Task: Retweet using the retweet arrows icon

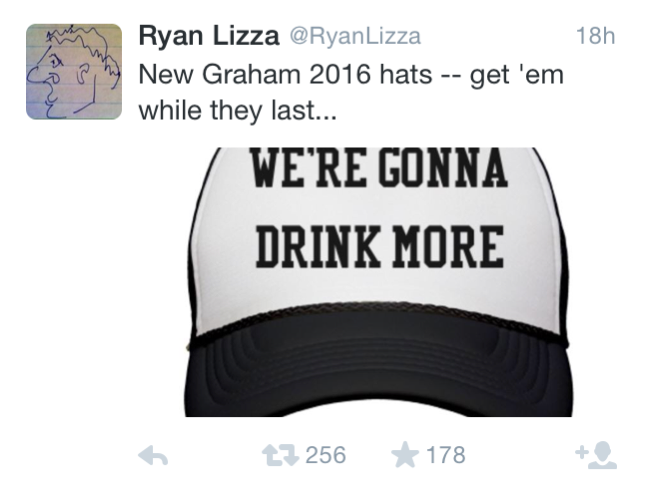Action: click(x=280, y=456)
